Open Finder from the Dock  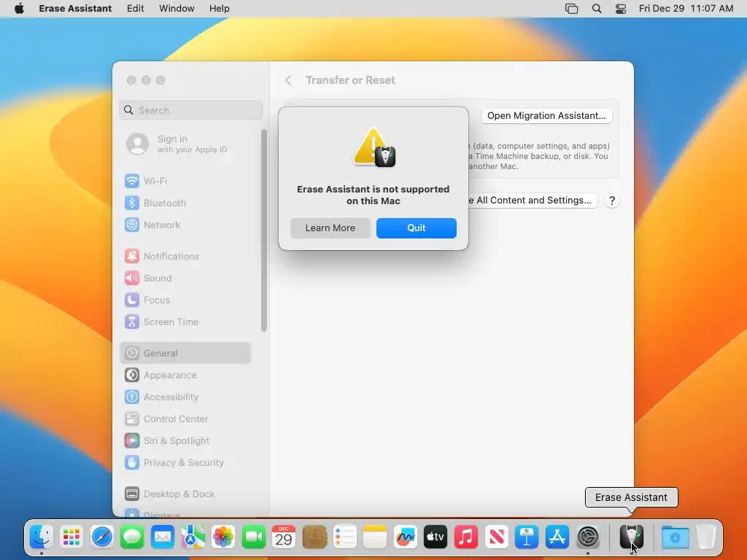[x=42, y=537]
